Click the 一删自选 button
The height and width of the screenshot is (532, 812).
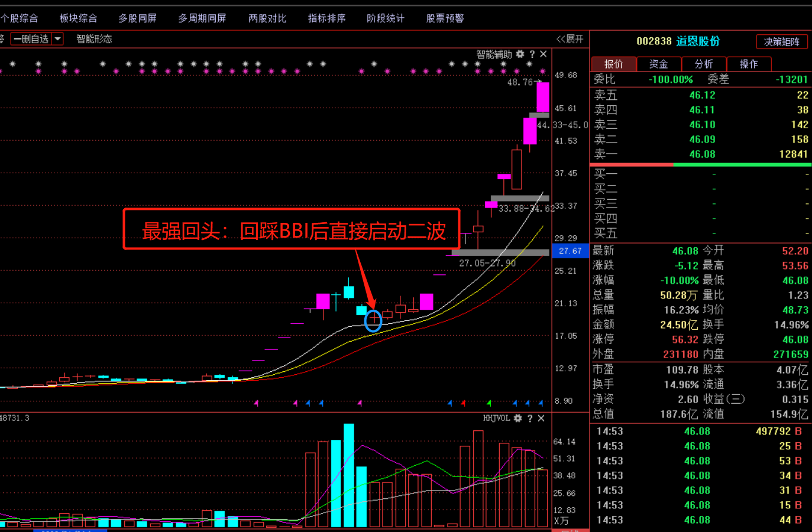coord(31,39)
